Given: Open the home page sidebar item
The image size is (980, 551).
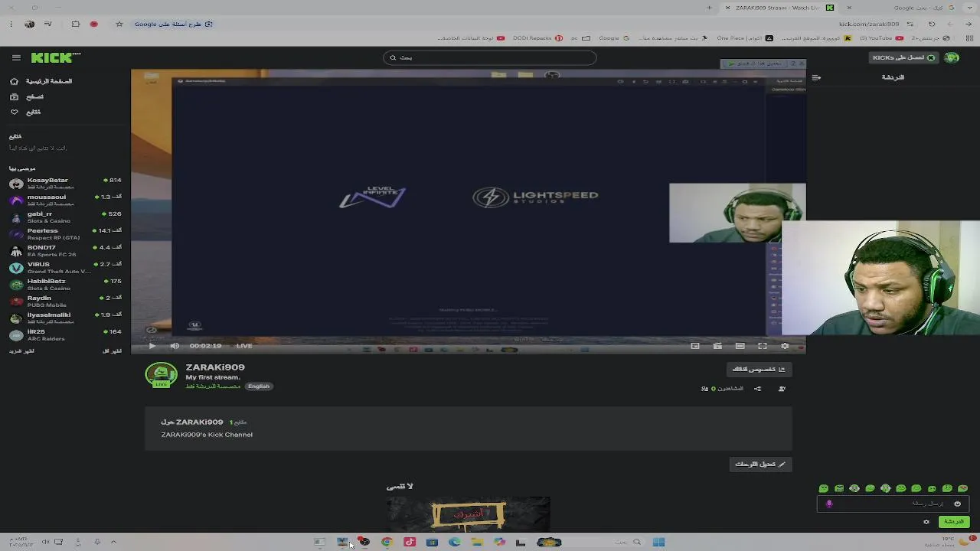Looking at the screenshot, I should tap(42, 81).
